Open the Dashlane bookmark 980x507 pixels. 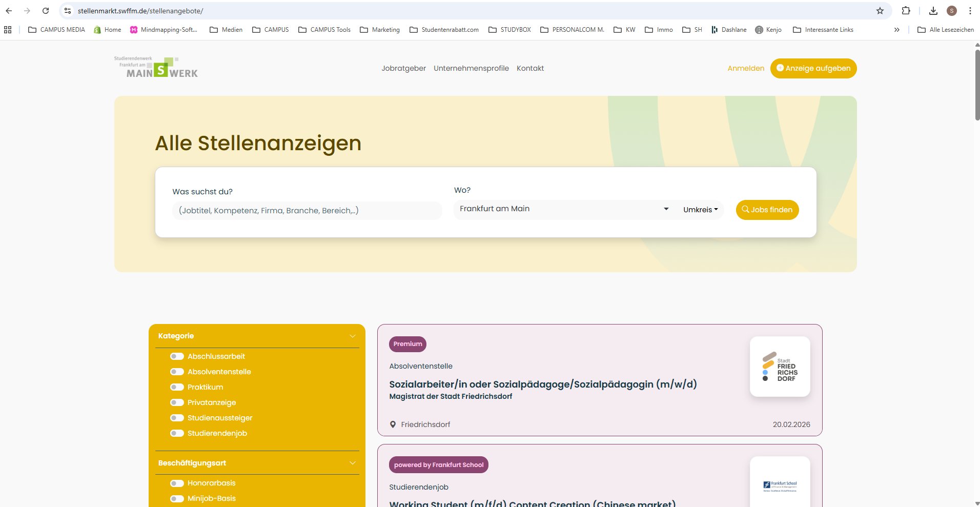[729, 30]
